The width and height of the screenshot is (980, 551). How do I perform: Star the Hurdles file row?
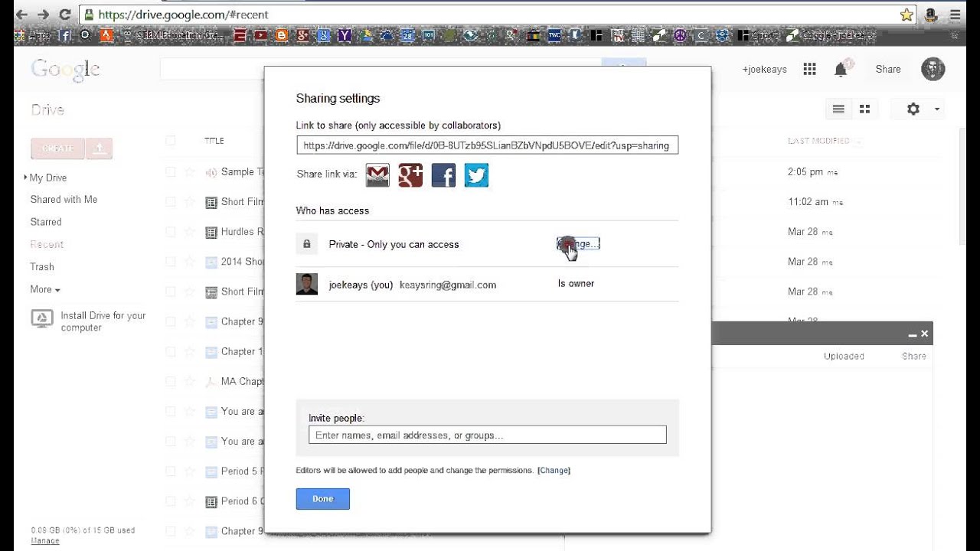click(x=190, y=232)
